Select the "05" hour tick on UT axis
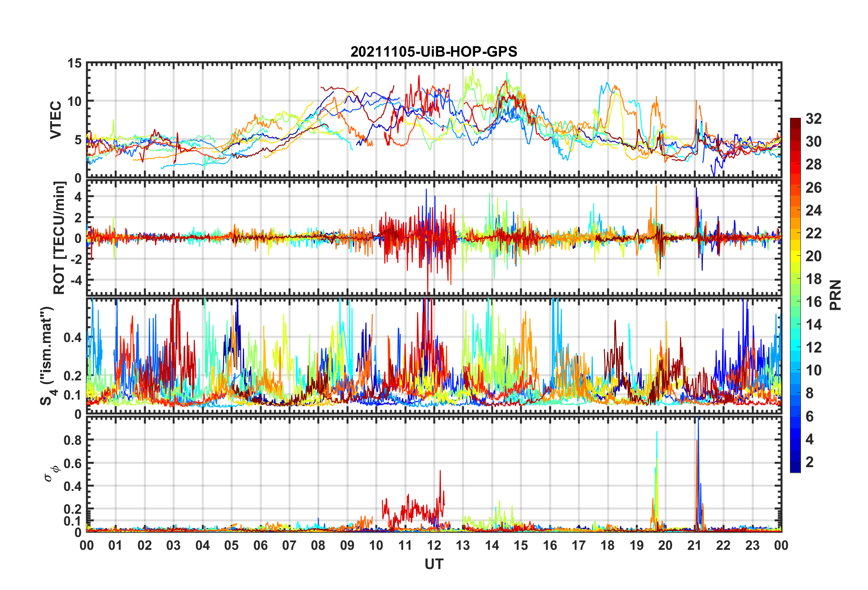This screenshot has width=868, height=590. coord(231,545)
